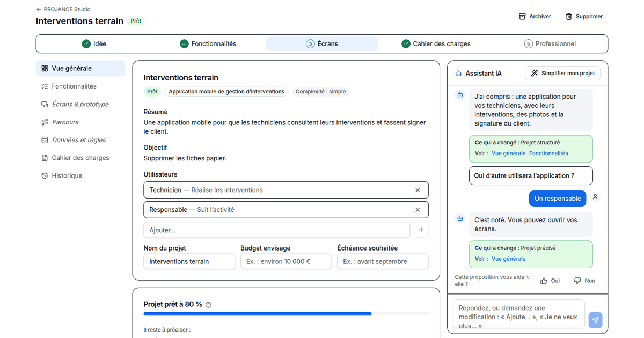The height and width of the screenshot is (338, 644).
Task: Go back to PROJANCE Studio
Action: [x=63, y=9]
